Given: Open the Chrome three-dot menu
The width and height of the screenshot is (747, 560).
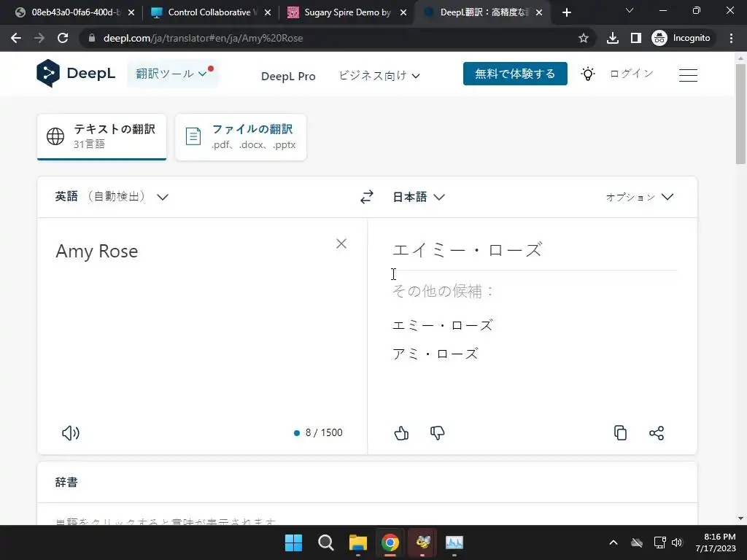Looking at the screenshot, I should pos(731,38).
